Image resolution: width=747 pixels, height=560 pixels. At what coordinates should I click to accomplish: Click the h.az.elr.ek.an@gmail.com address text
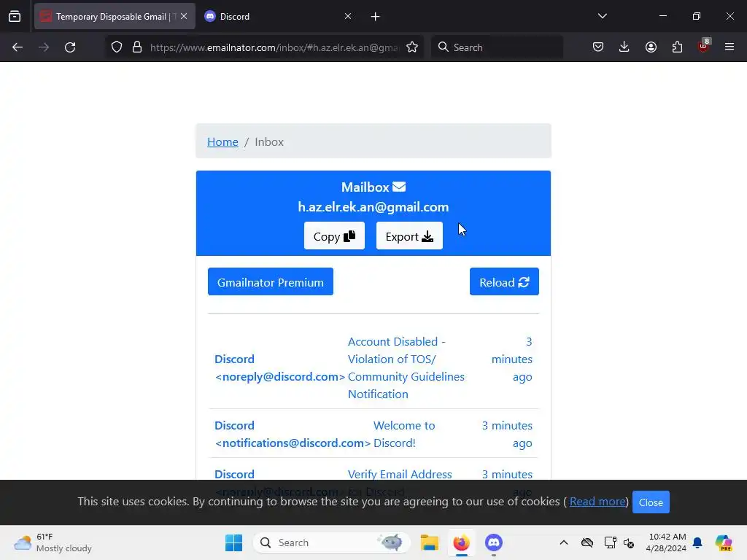pos(373,206)
